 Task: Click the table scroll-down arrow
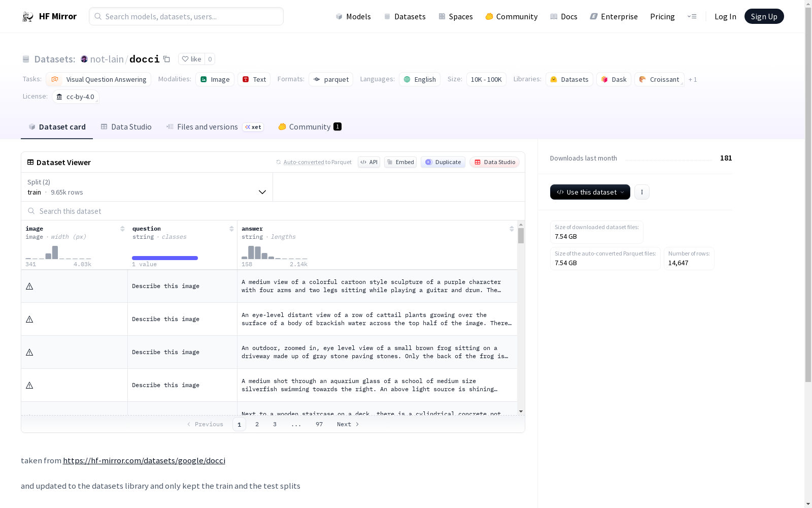[x=521, y=411]
